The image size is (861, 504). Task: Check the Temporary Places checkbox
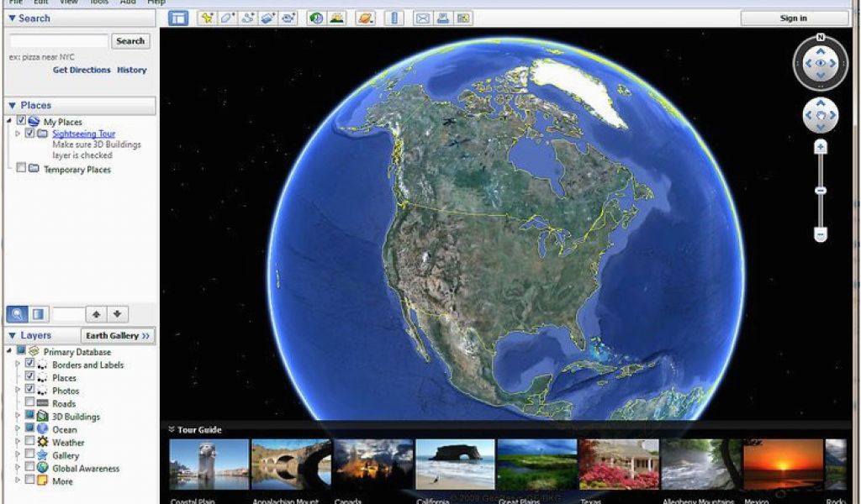click(x=21, y=168)
